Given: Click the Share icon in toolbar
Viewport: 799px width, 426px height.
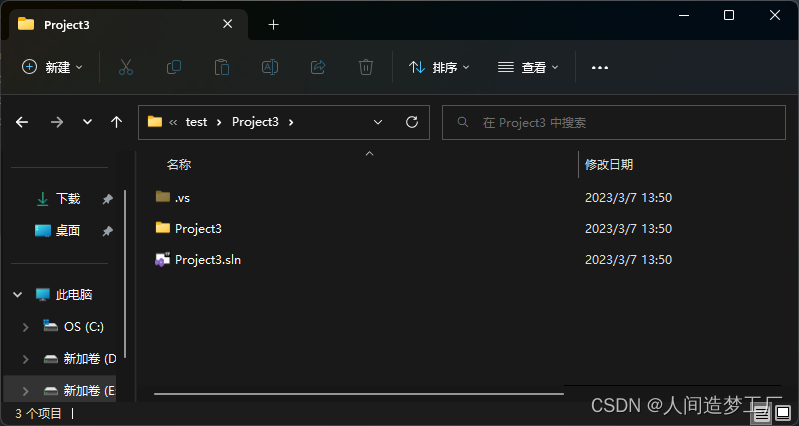Looking at the screenshot, I should [x=318, y=67].
